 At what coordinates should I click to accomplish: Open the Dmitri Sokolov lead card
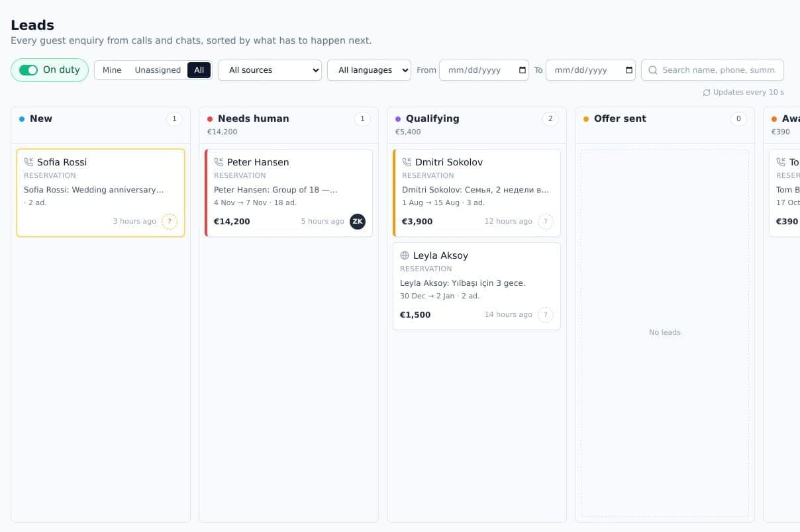[x=477, y=193]
